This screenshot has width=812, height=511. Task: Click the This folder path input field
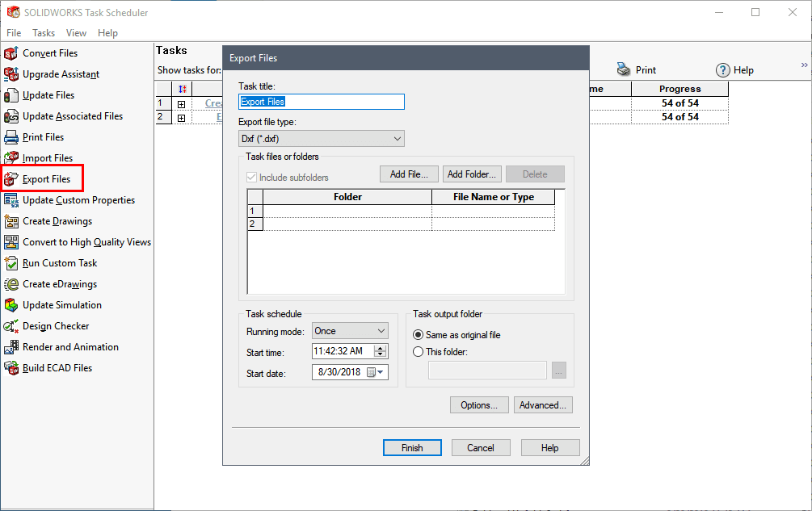pyautogui.click(x=487, y=371)
